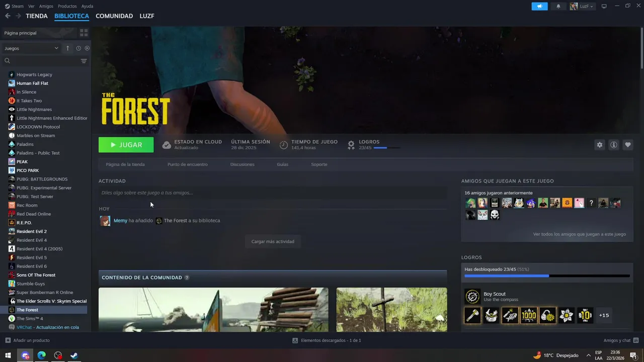Click the library search field
Viewport: 644px width, 362px height.
coord(40,61)
